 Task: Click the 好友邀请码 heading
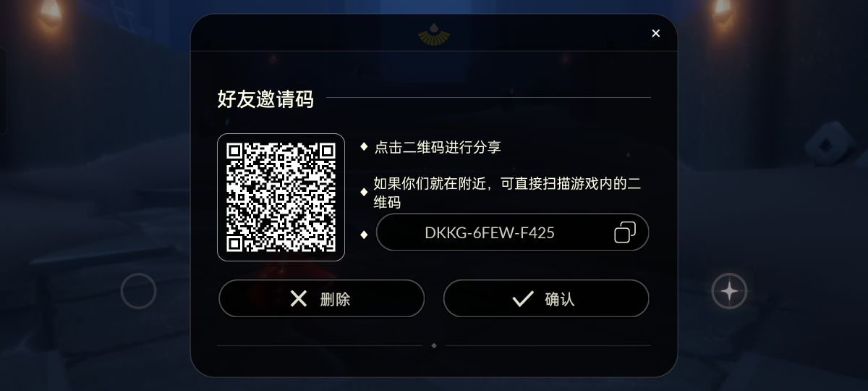point(265,98)
